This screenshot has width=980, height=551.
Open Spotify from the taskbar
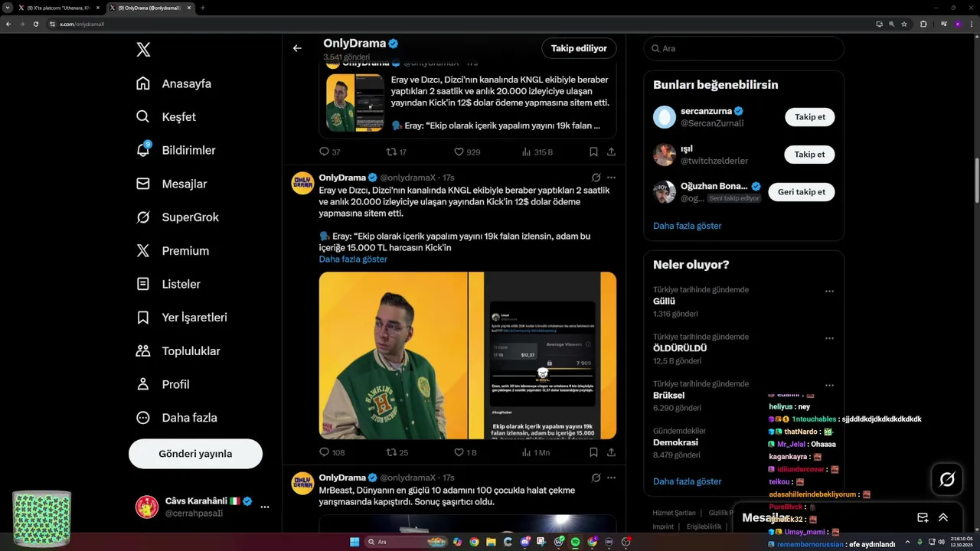click(575, 542)
